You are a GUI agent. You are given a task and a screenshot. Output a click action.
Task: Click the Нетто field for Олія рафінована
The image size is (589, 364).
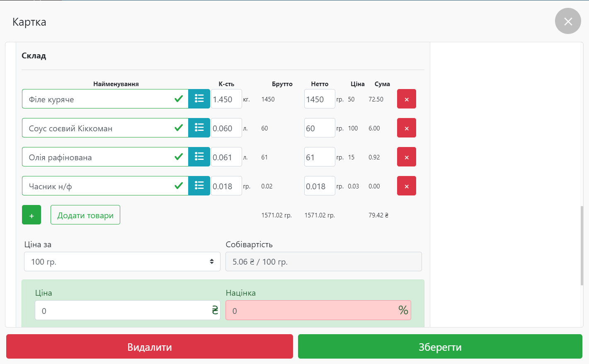(319, 157)
